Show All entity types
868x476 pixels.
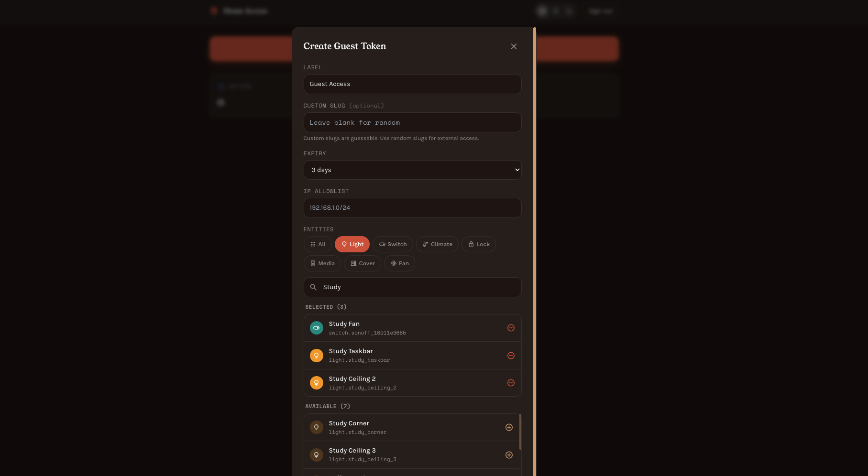pos(318,244)
